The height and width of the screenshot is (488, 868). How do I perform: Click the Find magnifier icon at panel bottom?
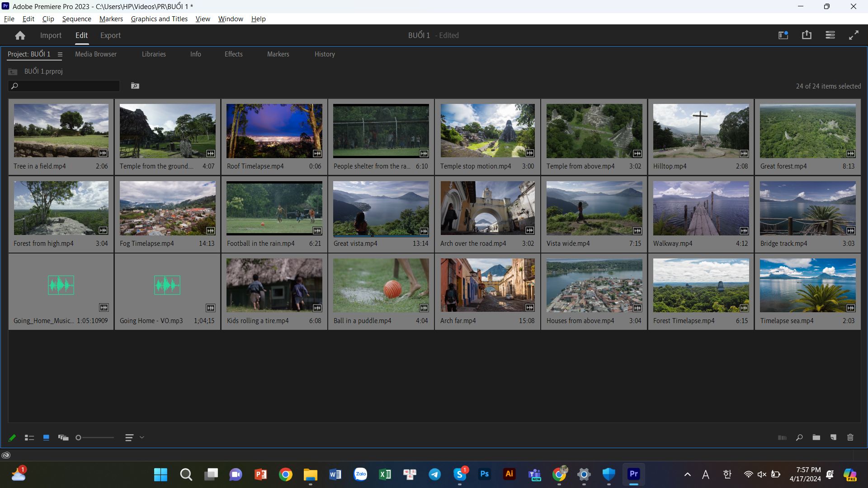click(x=799, y=437)
